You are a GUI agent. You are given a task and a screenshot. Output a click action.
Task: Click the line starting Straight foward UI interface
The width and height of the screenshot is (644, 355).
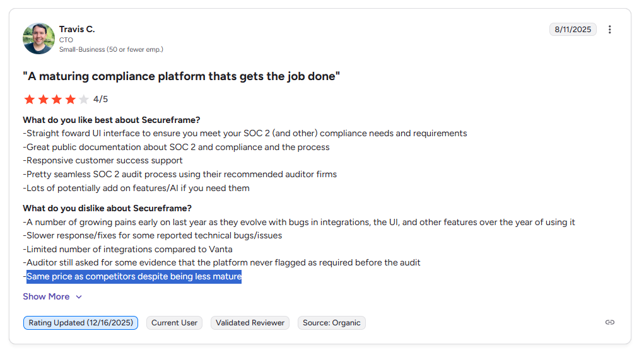coord(245,134)
